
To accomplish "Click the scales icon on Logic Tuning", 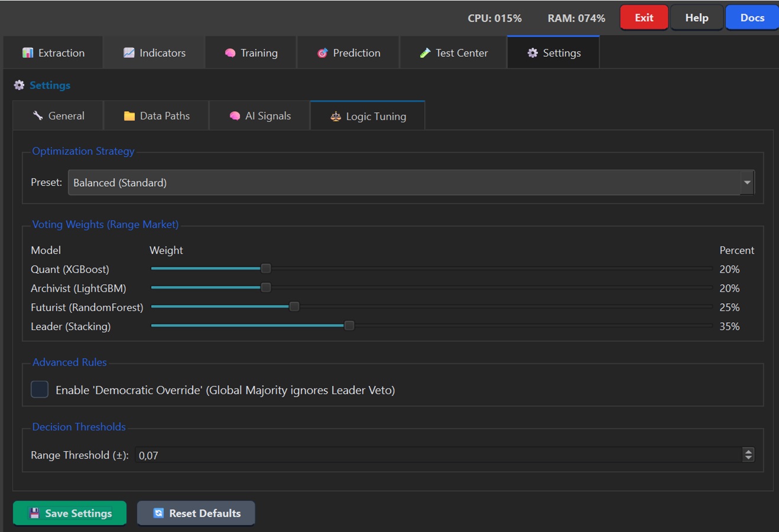I will [x=336, y=116].
